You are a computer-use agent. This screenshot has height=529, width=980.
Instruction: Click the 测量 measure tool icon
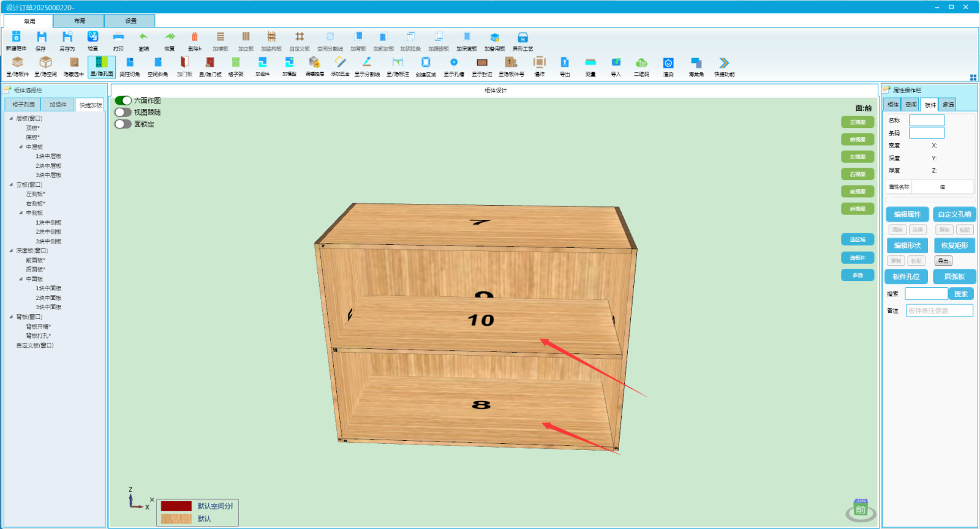[590, 62]
